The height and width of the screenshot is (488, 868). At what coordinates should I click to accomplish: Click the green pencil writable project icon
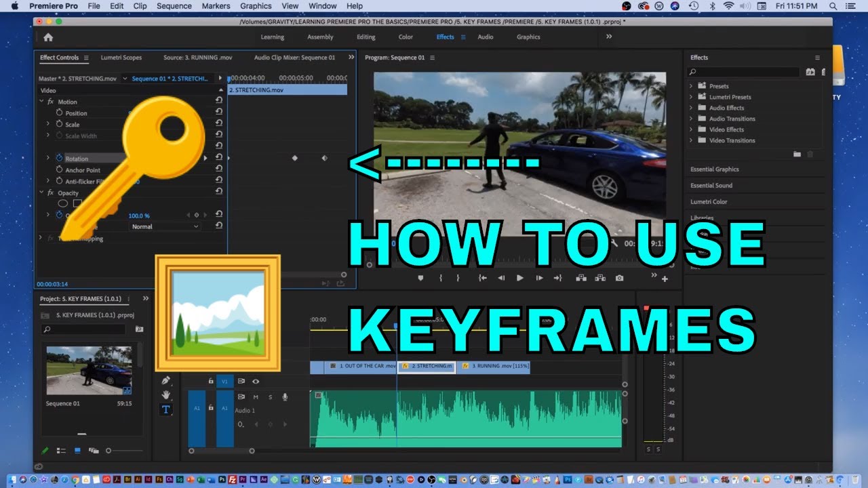click(x=45, y=450)
